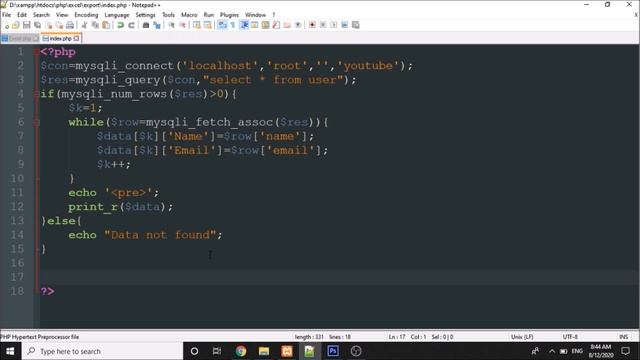The image size is (640, 360).
Task: Run macro multiple times icon
Action: (x=344, y=25)
